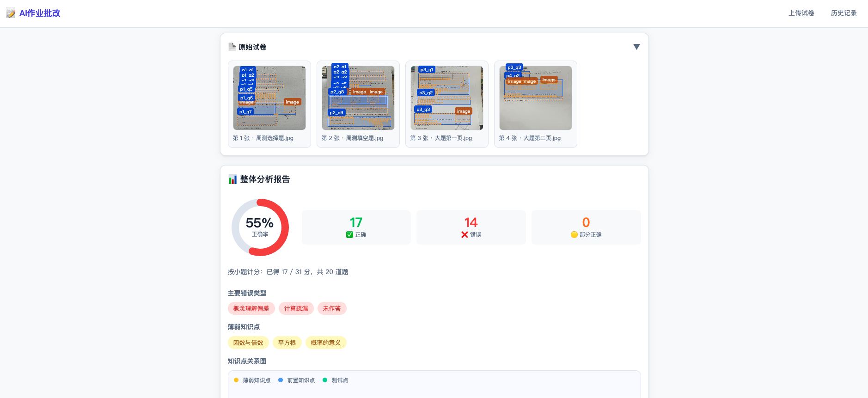
Task: Click the bar chart icon beside 整体分析报告
Action: (x=232, y=179)
